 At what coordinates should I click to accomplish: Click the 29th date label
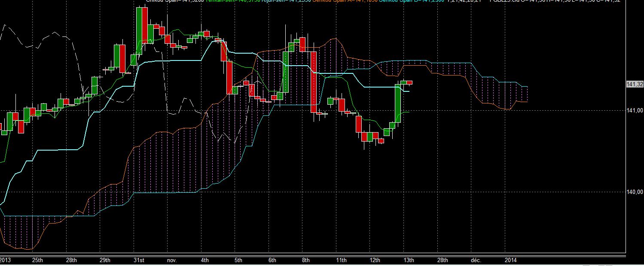[x=105, y=260]
